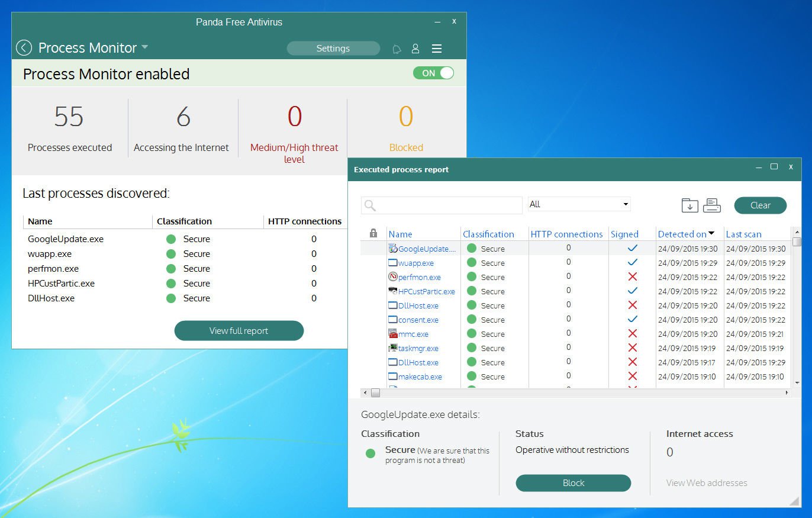812x518 pixels.
Task: Open the All filter dropdown
Action: tap(626, 204)
